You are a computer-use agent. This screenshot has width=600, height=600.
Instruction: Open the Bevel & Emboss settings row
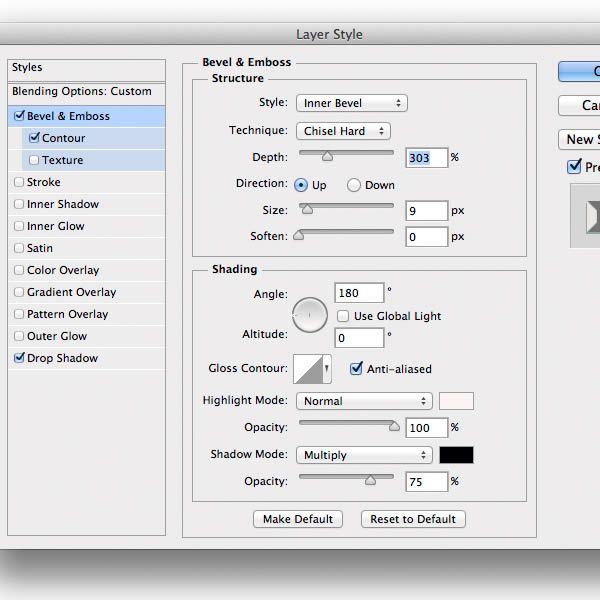(86, 116)
